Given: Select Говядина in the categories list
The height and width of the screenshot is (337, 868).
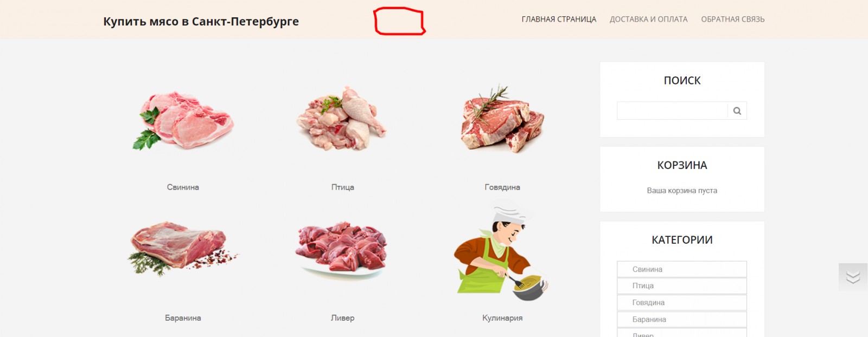Looking at the screenshot, I should coord(682,303).
